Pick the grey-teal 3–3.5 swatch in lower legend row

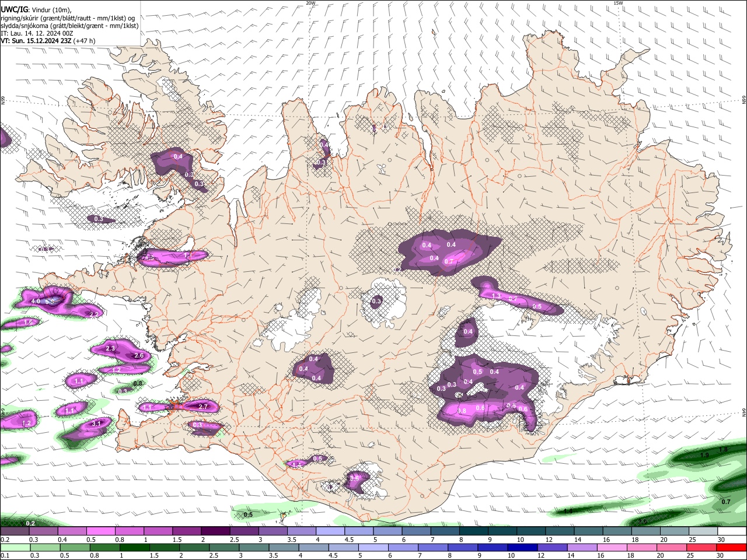coord(254,548)
